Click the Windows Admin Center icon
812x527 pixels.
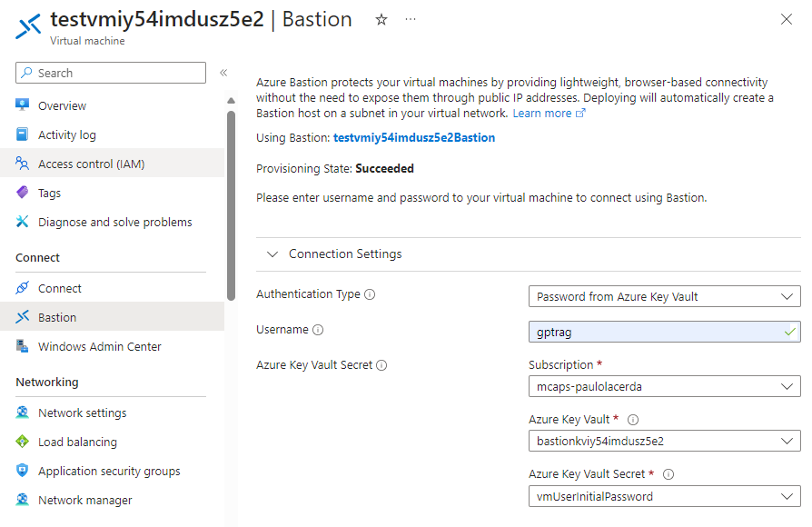pos(23,345)
